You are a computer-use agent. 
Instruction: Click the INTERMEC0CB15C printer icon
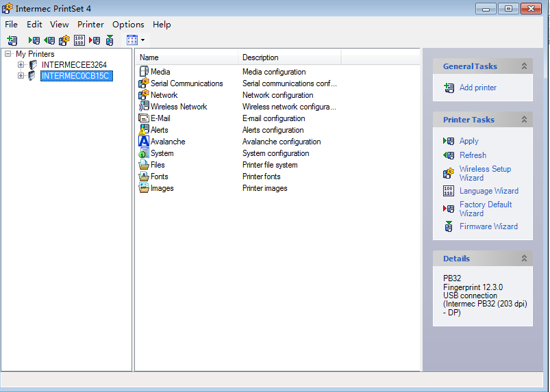pos(32,76)
